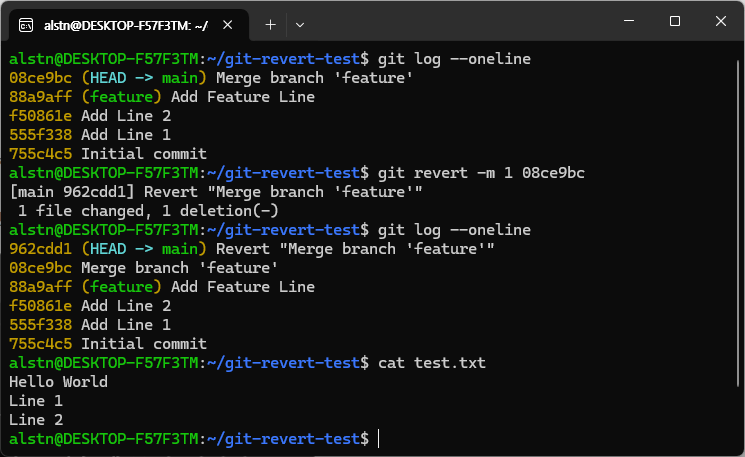
Task: Click the first '755c4c5 Initial commit' line
Action: (x=108, y=154)
